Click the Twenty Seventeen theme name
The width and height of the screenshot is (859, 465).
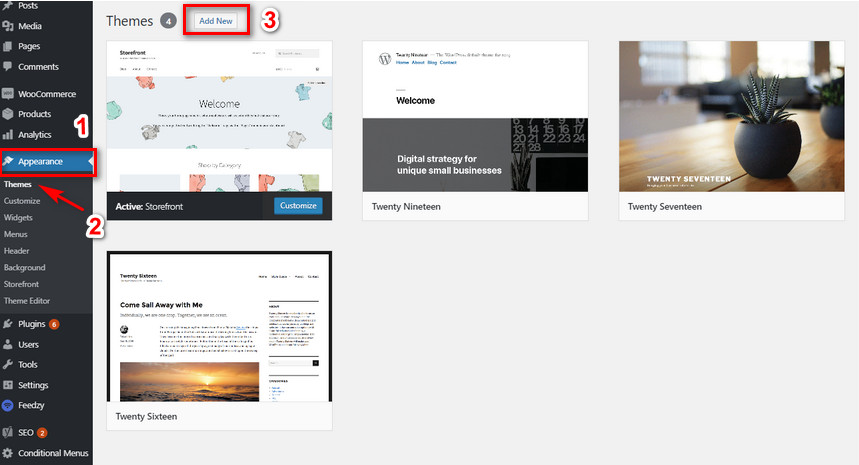tap(665, 206)
